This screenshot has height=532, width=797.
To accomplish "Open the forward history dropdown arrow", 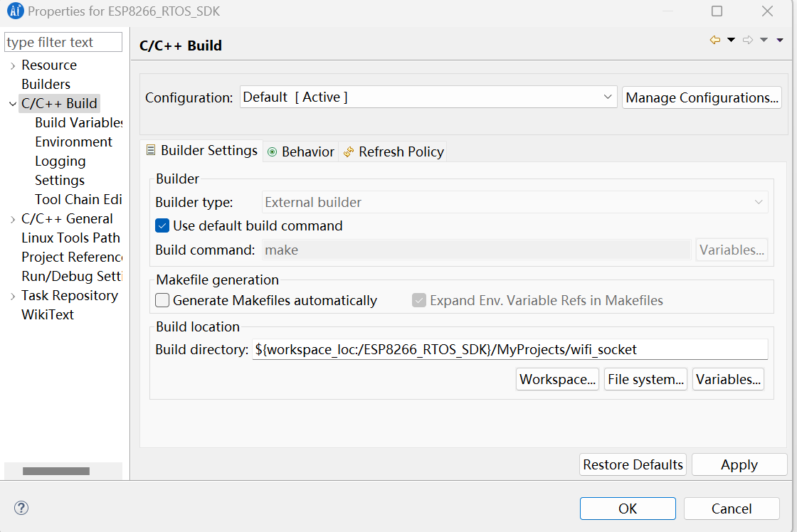I will click(764, 40).
